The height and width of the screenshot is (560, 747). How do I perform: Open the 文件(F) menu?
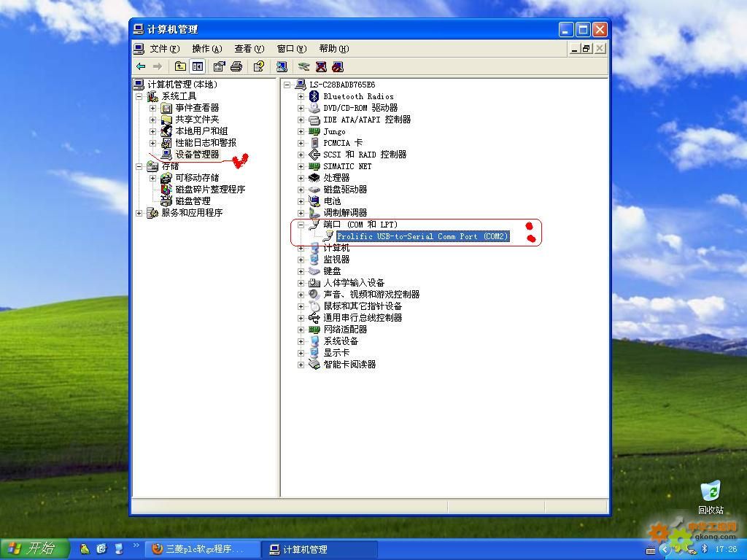click(x=164, y=49)
